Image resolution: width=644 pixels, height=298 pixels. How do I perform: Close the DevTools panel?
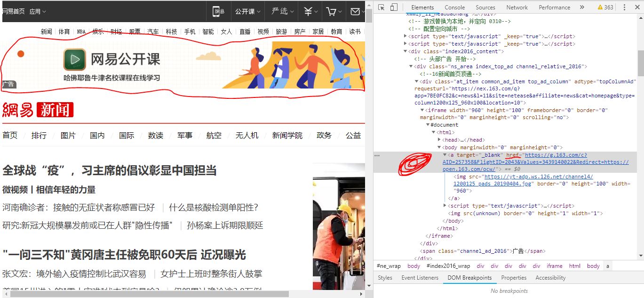(636, 8)
